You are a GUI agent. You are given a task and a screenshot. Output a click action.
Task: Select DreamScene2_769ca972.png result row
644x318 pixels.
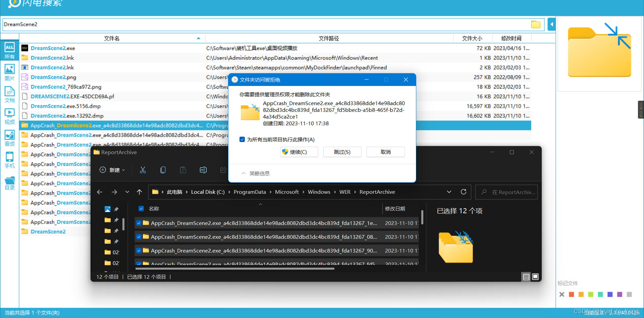coord(275,87)
